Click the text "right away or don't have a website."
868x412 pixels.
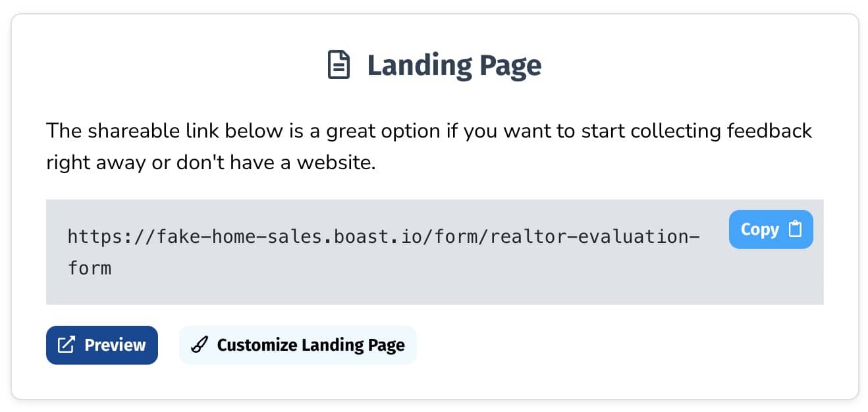click(x=211, y=163)
